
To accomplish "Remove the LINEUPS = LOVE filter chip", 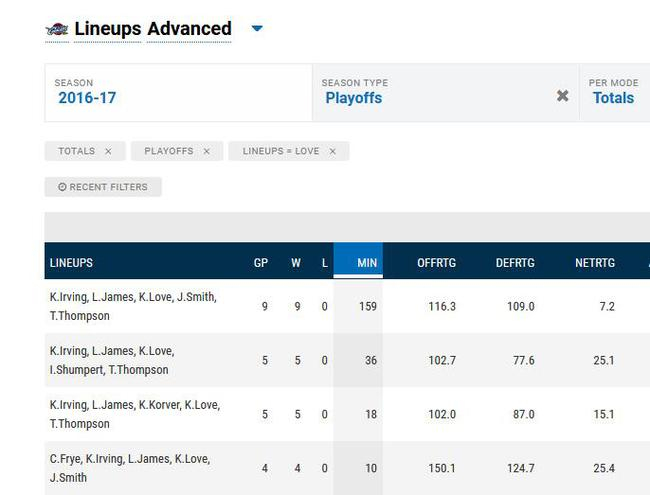I will coord(332,151).
